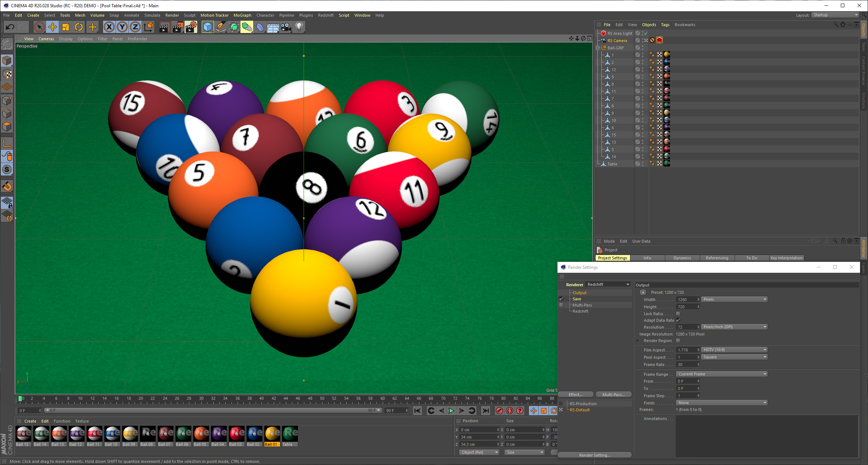This screenshot has height=465, width=868.
Task: Add a Cube primitive object
Action: pos(208,27)
